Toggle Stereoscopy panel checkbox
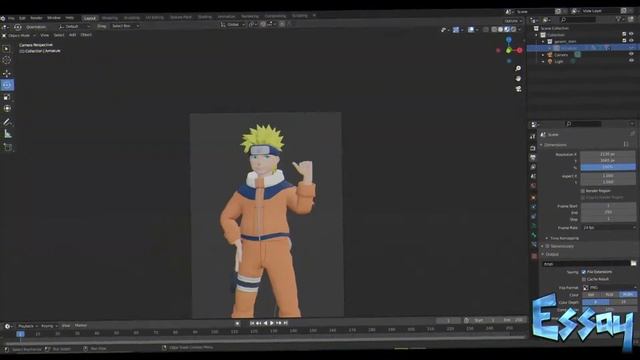Screen dimensions: 640x360 547,246
